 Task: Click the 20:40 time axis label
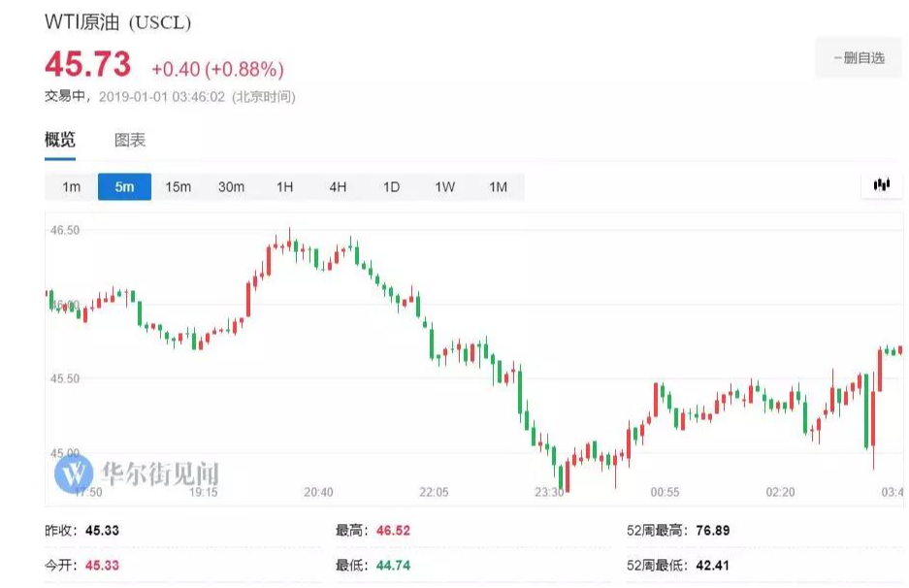(318, 492)
